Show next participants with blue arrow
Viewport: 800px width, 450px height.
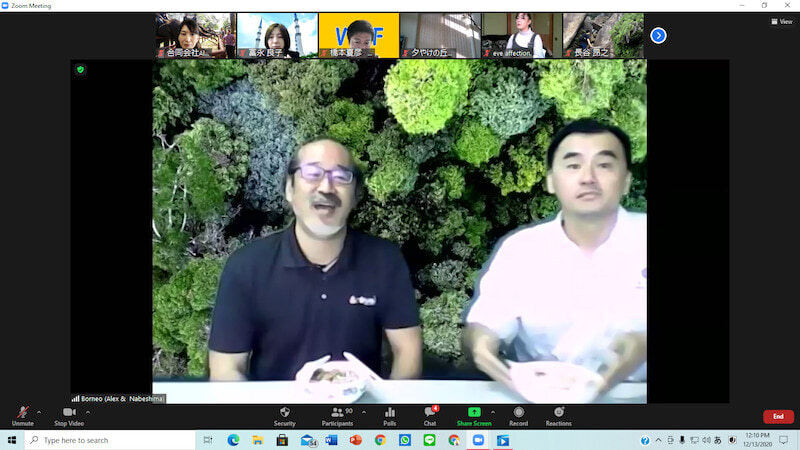coord(658,35)
